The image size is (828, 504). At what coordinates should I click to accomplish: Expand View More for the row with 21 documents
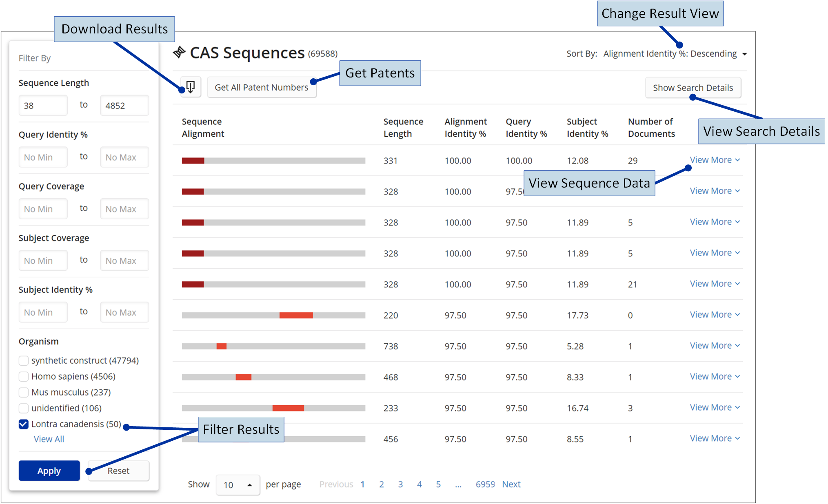[715, 284]
